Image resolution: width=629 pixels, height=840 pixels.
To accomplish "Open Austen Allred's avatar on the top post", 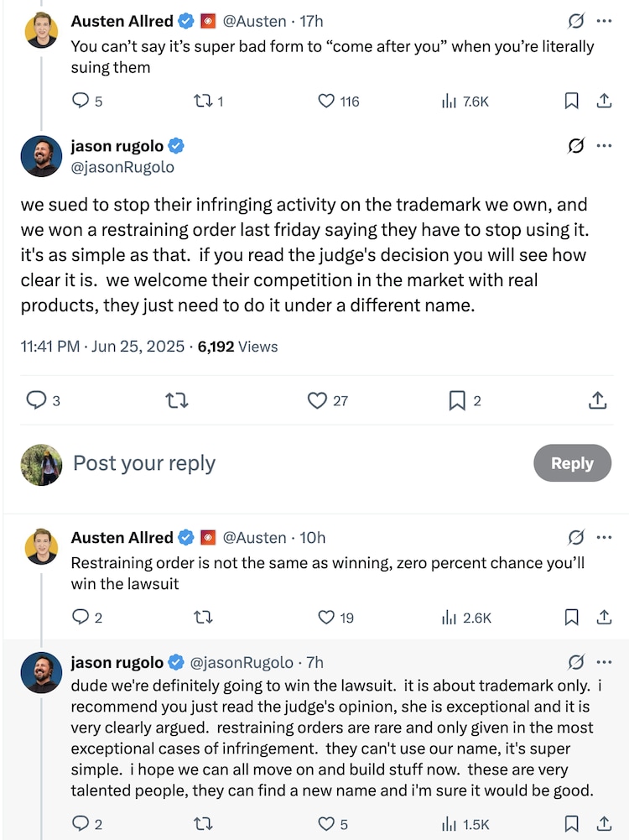I will tap(41, 29).
